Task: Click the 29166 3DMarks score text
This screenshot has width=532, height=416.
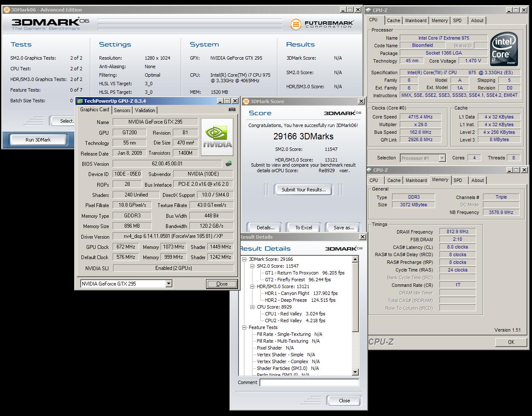Action: pyautogui.click(x=303, y=136)
